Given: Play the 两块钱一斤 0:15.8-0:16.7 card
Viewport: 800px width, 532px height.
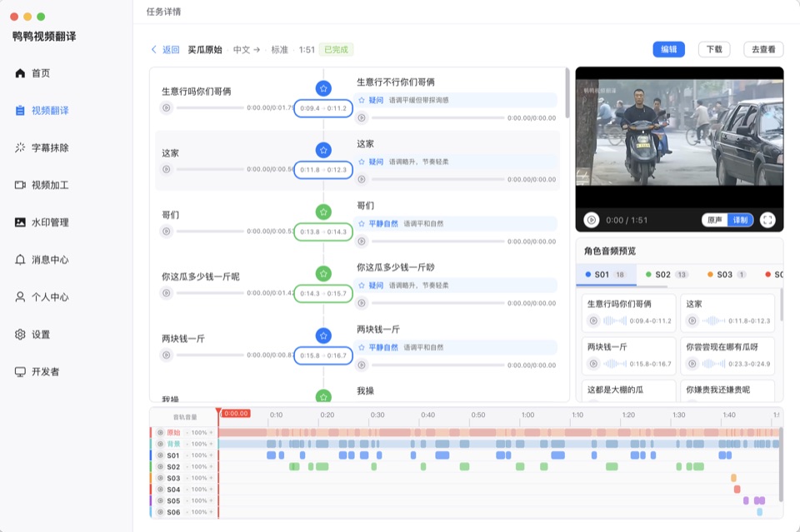Looking at the screenshot, I should coord(593,363).
